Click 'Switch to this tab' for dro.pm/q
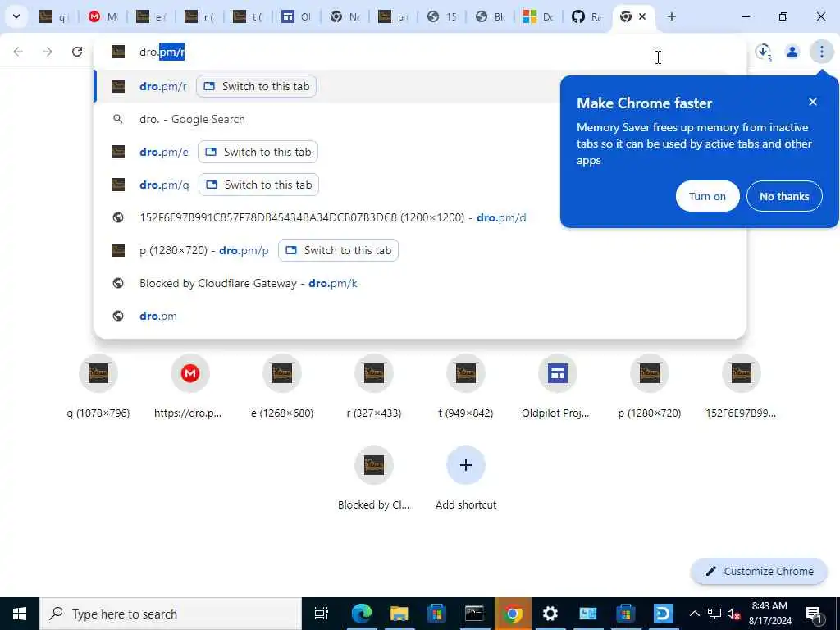 (x=258, y=185)
